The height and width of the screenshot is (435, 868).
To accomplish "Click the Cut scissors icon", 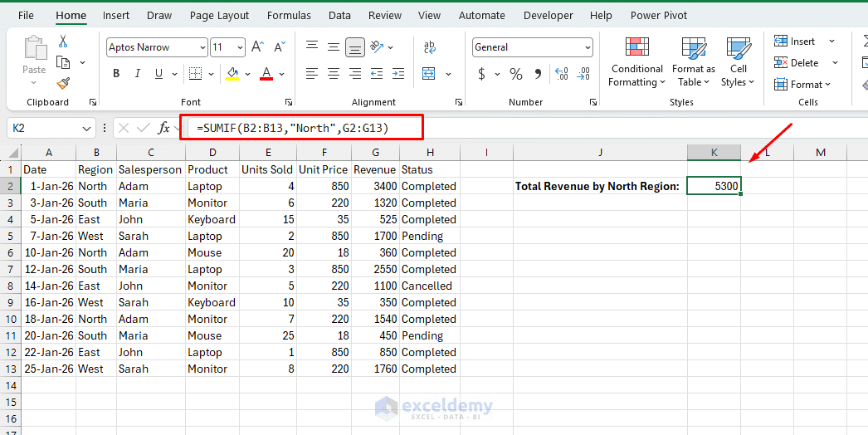I will (x=62, y=41).
